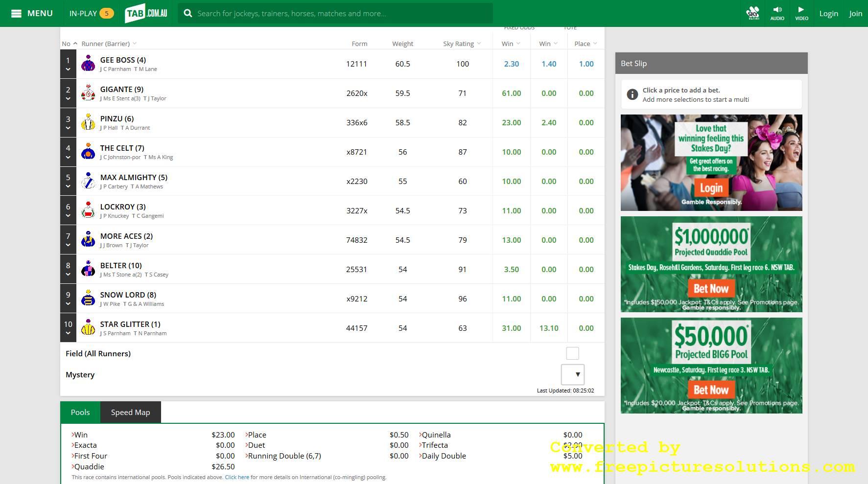Image resolution: width=868 pixels, height=484 pixels.
Task: Click Gigante jockey silks icon
Action: pyautogui.click(x=88, y=93)
